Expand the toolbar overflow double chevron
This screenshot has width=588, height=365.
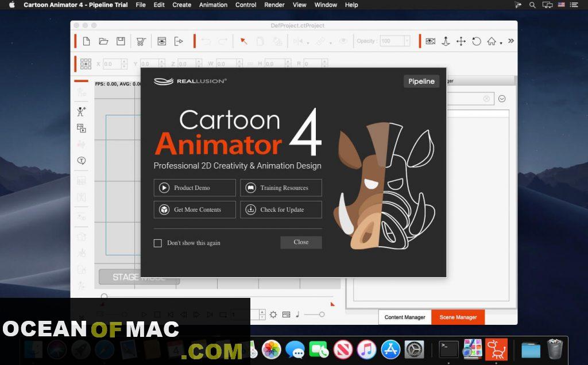pyautogui.click(x=510, y=41)
